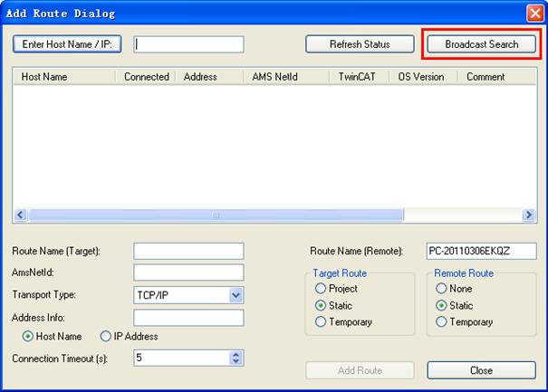The width and height of the screenshot is (548, 392).
Task: Open the Transport Type dropdown
Action: (x=236, y=295)
